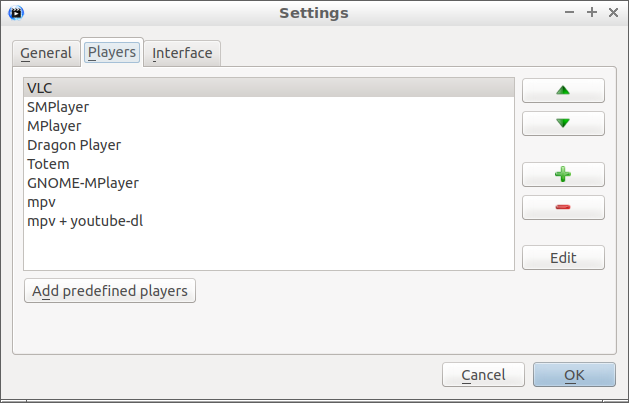
Task: Confirm settings with OK
Action: pos(574,375)
